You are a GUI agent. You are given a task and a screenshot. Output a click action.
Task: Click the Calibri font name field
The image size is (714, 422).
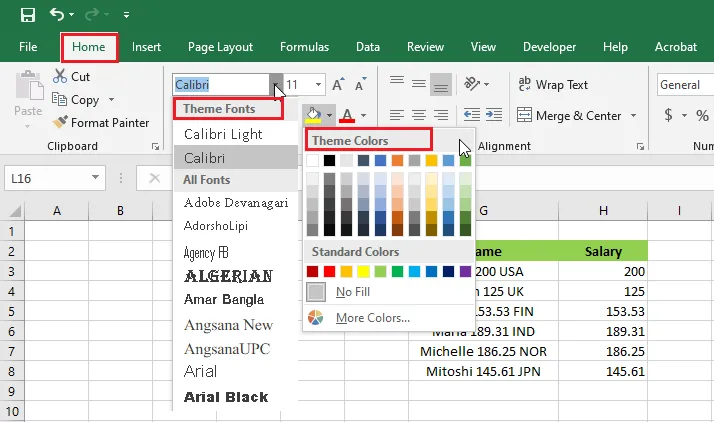click(x=221, y=85)
